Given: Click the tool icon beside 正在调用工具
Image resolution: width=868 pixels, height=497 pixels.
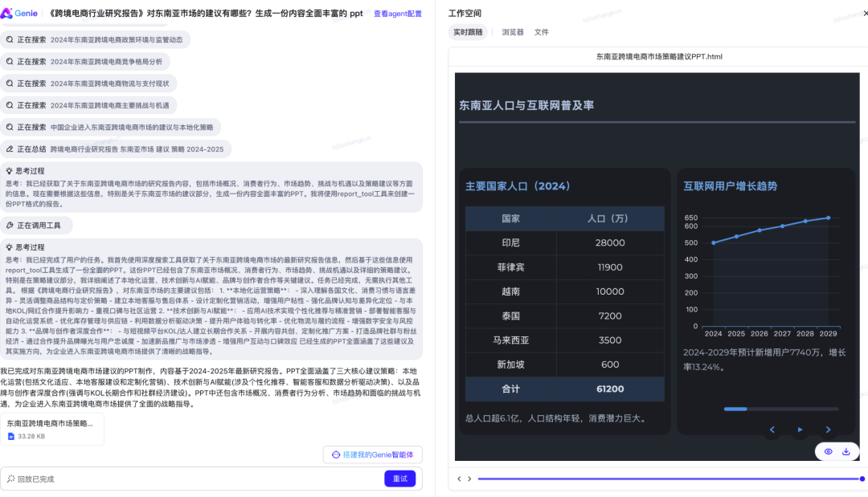Looking at the screenshot, I should point(10,226).
